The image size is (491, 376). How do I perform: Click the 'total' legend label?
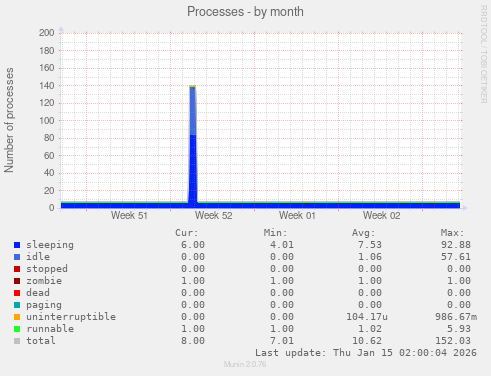pyautogui.click(x=41, y=341)
